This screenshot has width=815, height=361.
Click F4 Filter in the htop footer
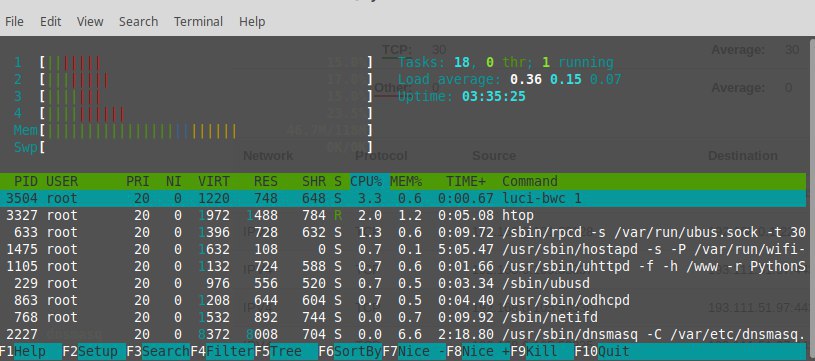(x=222, y=352)
